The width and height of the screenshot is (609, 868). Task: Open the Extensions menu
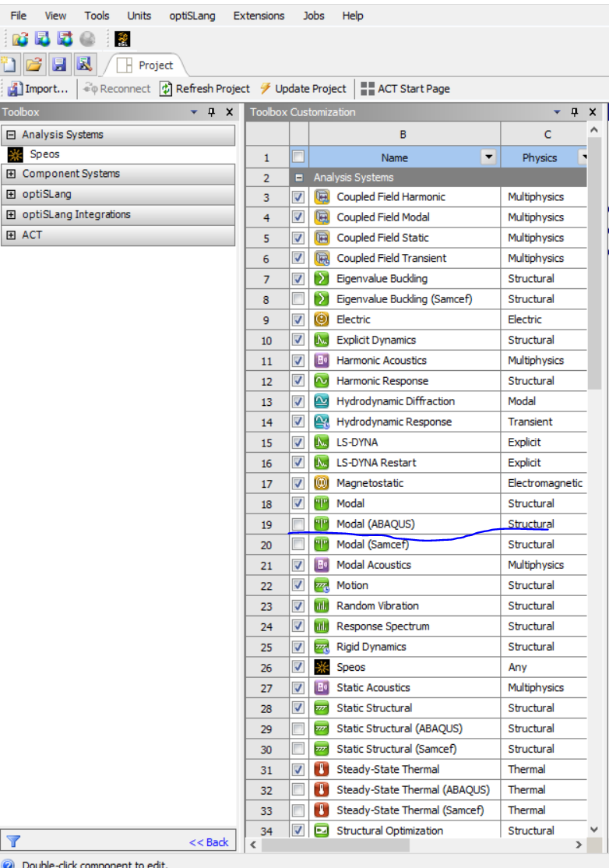tap(259, 16)
